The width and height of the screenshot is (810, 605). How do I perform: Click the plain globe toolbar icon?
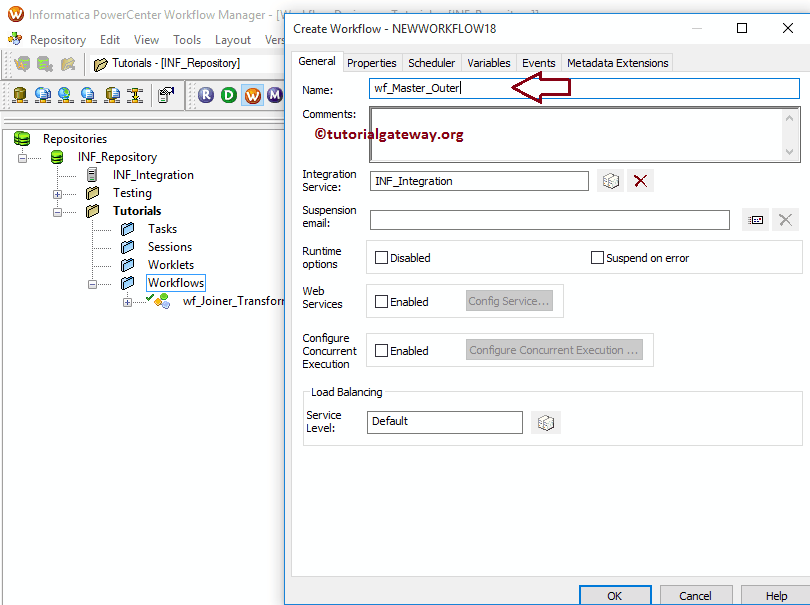coord(66,95)
